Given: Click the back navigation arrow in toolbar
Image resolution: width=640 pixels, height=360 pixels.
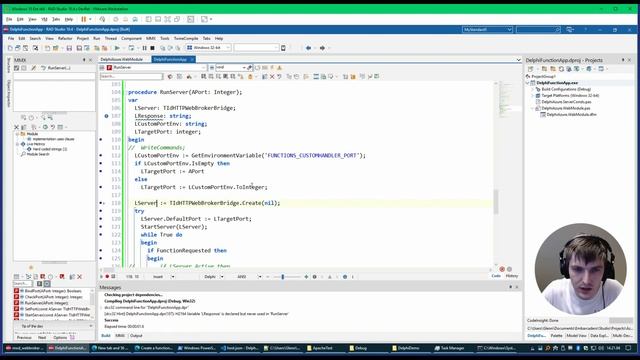Looking at the screenshot, I should pyautogui.click(x=309, y=48).
